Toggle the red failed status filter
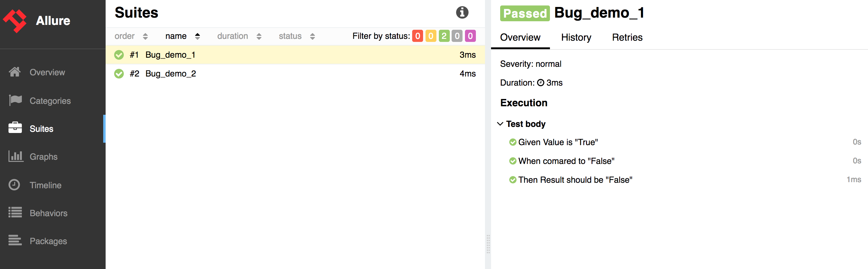Viewport: 868px width, 269px height. pos(417,36)
